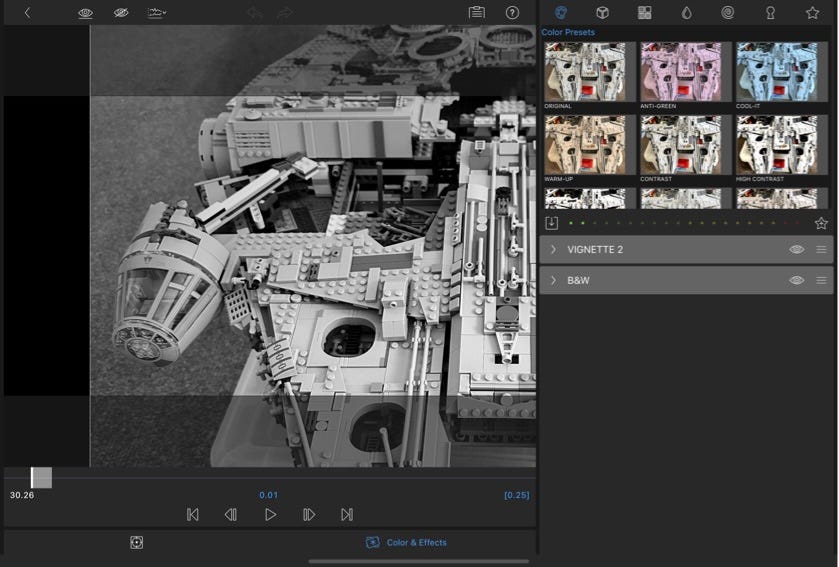This screenshot has width=839, height=567.
Task: Click the redo arrow
Action: (x=285, y=12)
